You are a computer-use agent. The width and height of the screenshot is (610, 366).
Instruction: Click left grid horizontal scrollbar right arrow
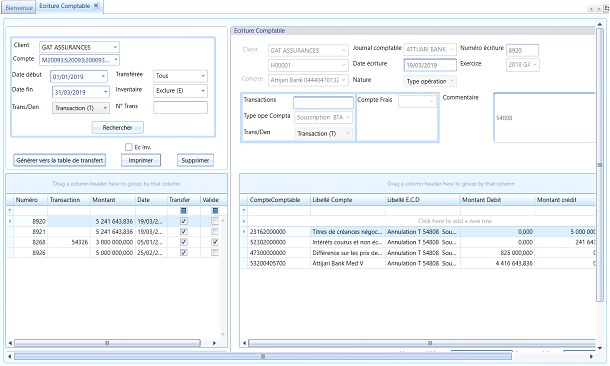(x=214, y=343)
